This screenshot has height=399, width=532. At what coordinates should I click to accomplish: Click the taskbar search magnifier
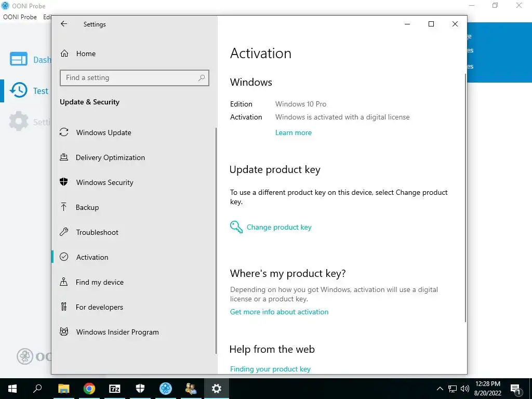pos(37,389)
